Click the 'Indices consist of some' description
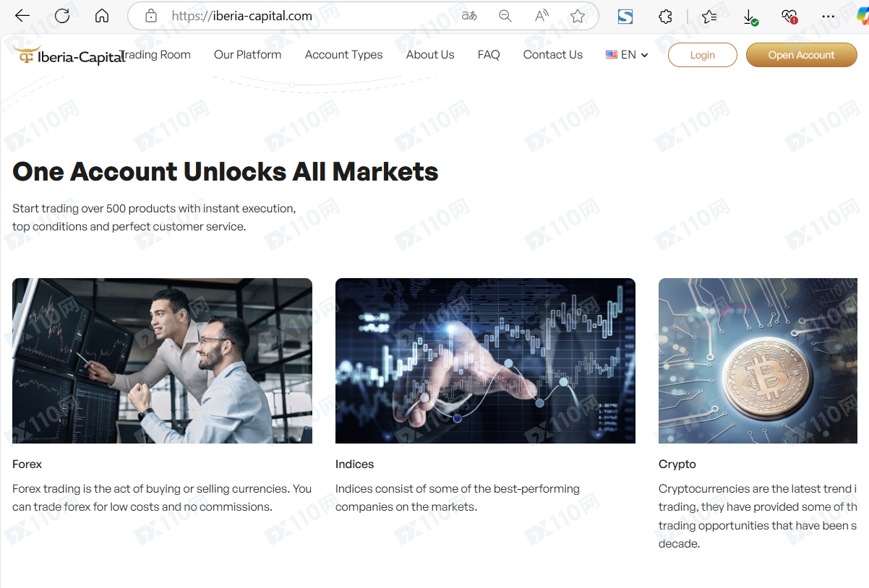The image size is (869, 588). (x=458, y=498)
